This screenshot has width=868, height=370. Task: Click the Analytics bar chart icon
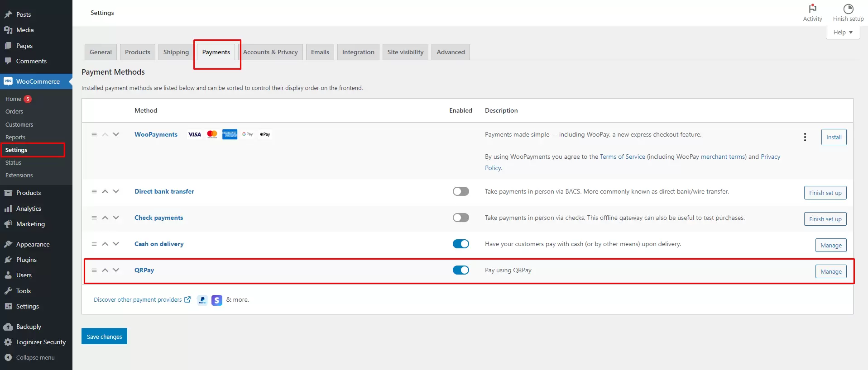click(x=8, y=209)
